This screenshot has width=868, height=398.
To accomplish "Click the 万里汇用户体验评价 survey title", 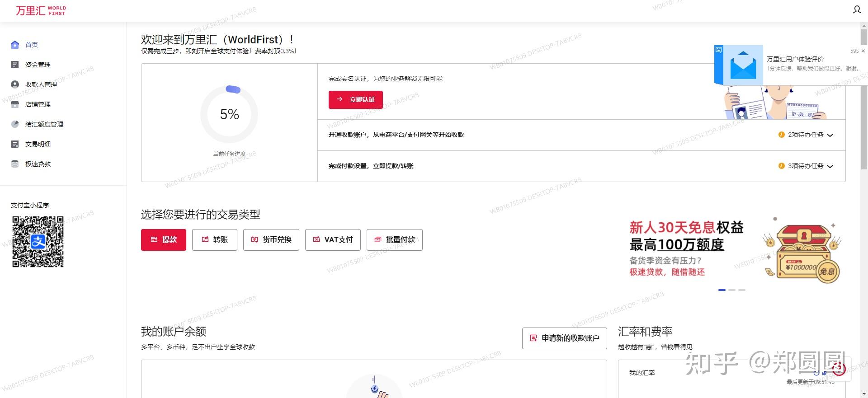I will 795,59.
